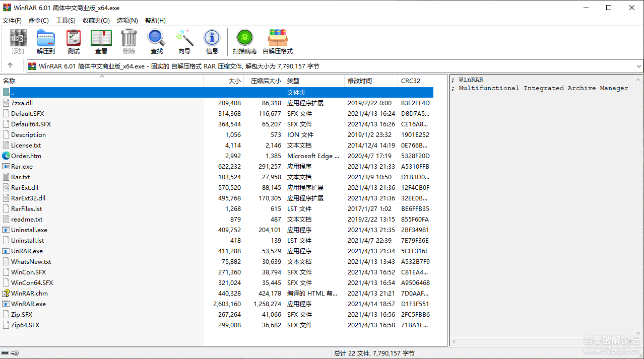644x359 pixels.
Task: Launch the 向导 (Wizard) tool
Action: [x=184, y=38]
